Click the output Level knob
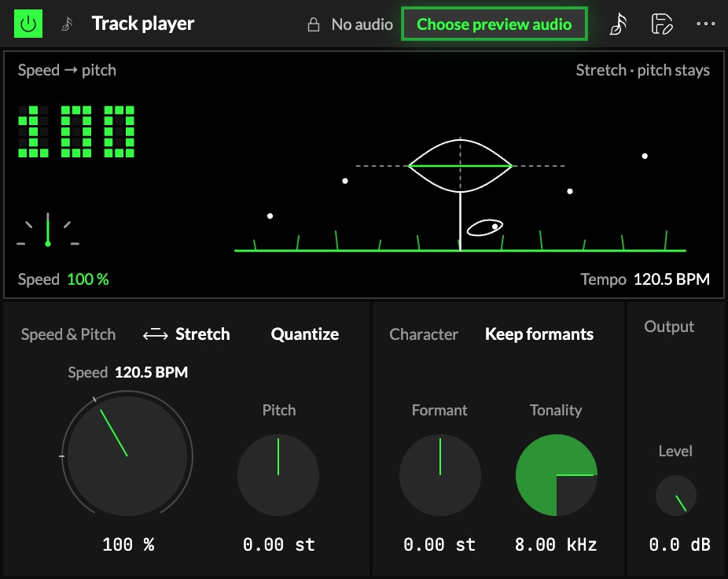The image size is (728, 579). [675, 496]
